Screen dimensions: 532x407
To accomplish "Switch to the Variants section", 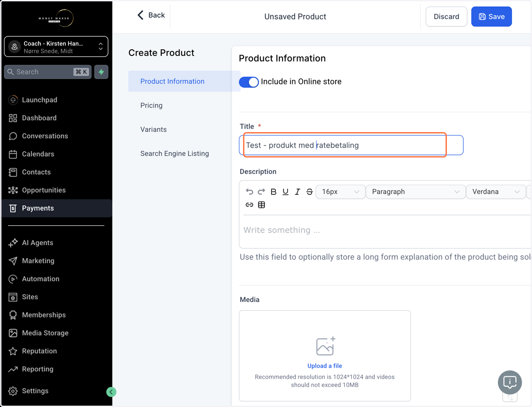I will point(153,129).
